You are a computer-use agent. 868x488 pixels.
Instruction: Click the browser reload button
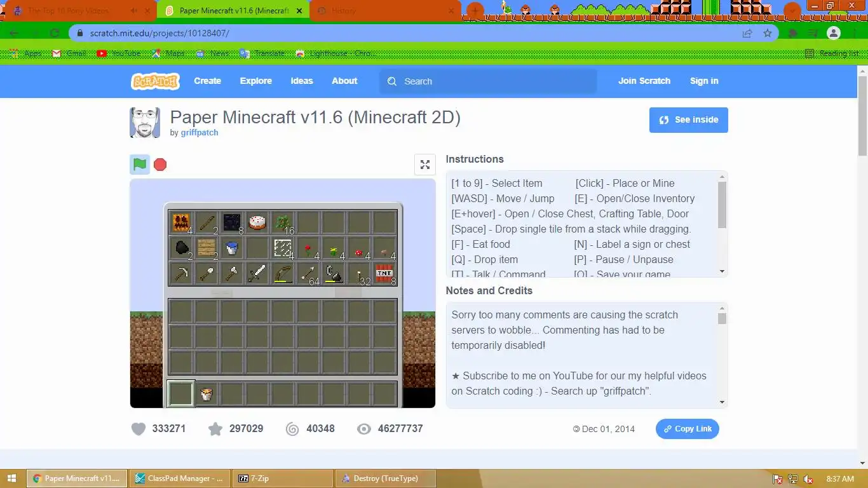55,33
